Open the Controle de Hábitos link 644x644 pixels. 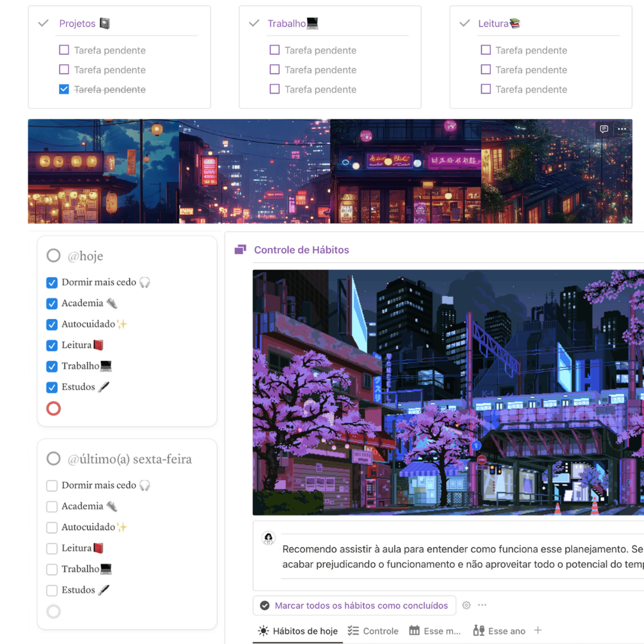pyautogui.click(x=301, y=250)
